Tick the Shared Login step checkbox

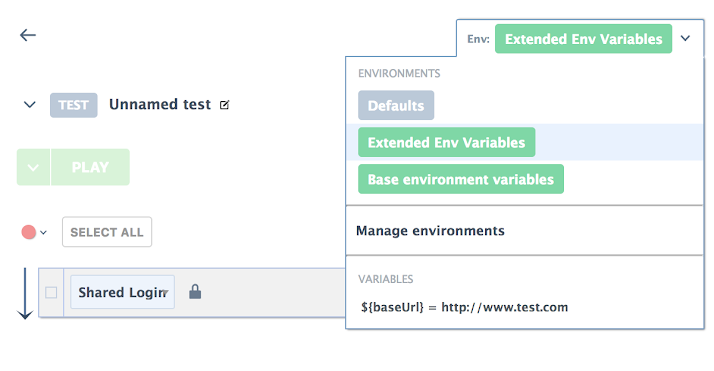51,292
